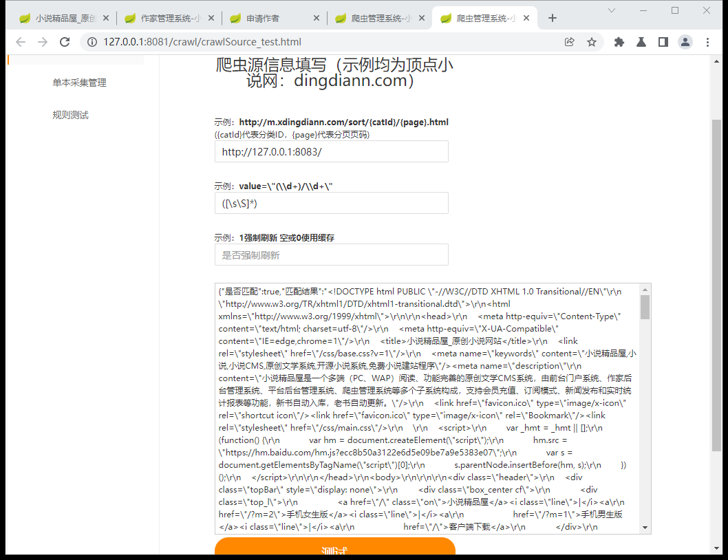This screenshot has width=728, height=560.
Task: Open browser extensions puzzle icon
Action: (x=619, y=42)
